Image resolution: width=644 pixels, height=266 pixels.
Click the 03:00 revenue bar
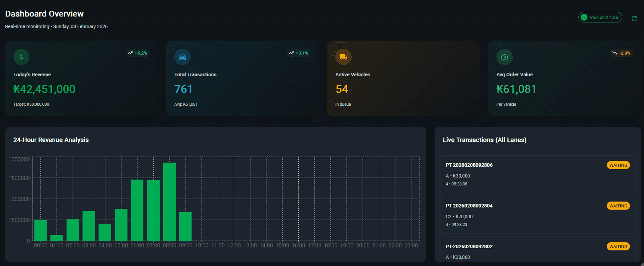click(x=89, y=226)
